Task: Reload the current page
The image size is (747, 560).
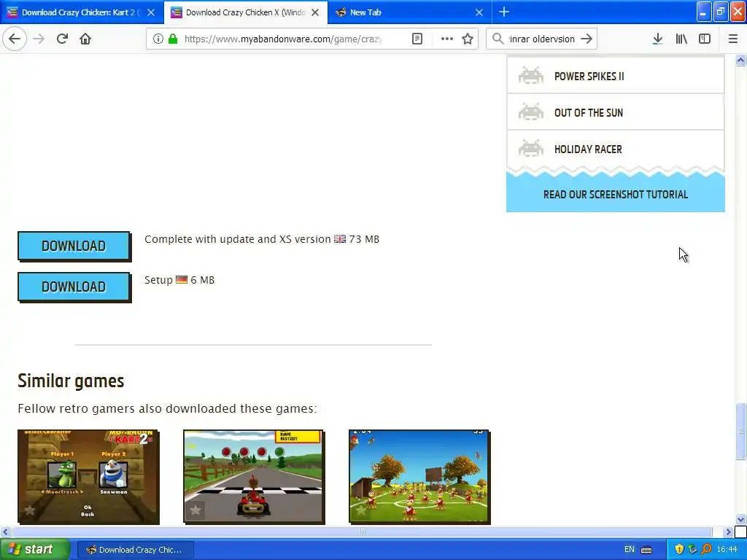Action: 62,39
